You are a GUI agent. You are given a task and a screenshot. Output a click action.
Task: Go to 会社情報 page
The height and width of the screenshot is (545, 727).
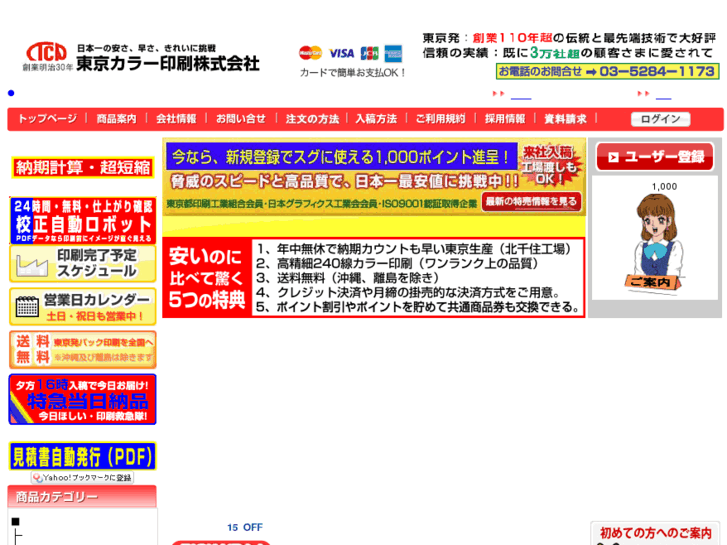[x=176, y=119]
